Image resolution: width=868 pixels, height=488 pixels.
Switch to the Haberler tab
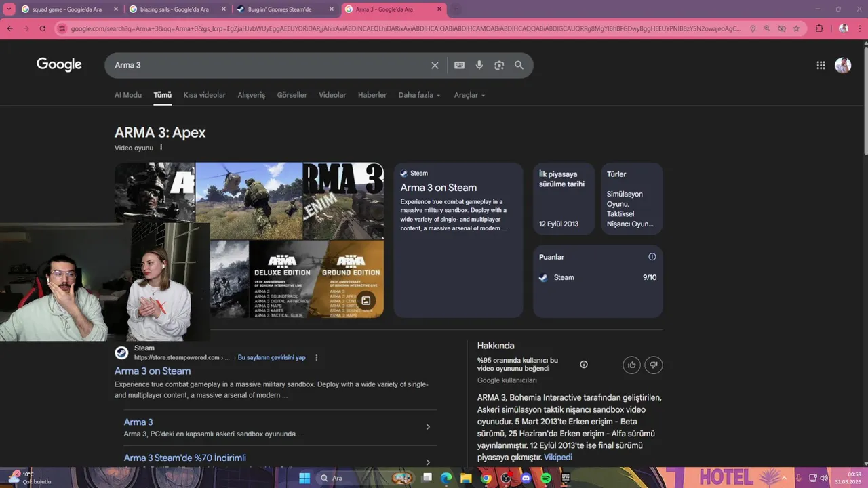coord(372,95)
